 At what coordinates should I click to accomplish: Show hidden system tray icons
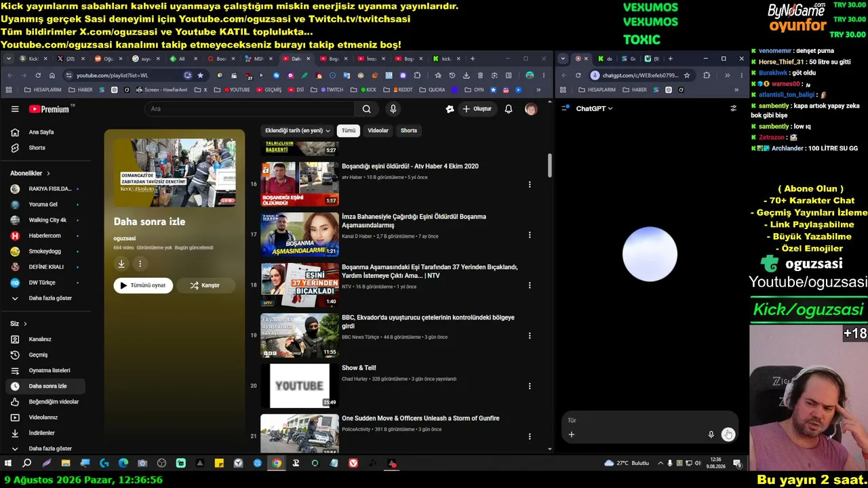click(660, 464)
